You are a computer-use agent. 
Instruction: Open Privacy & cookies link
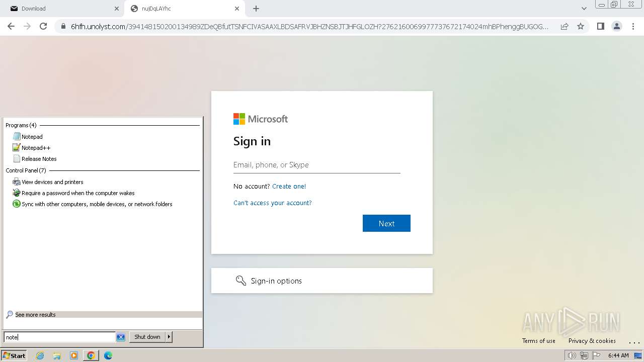(592, 341)
